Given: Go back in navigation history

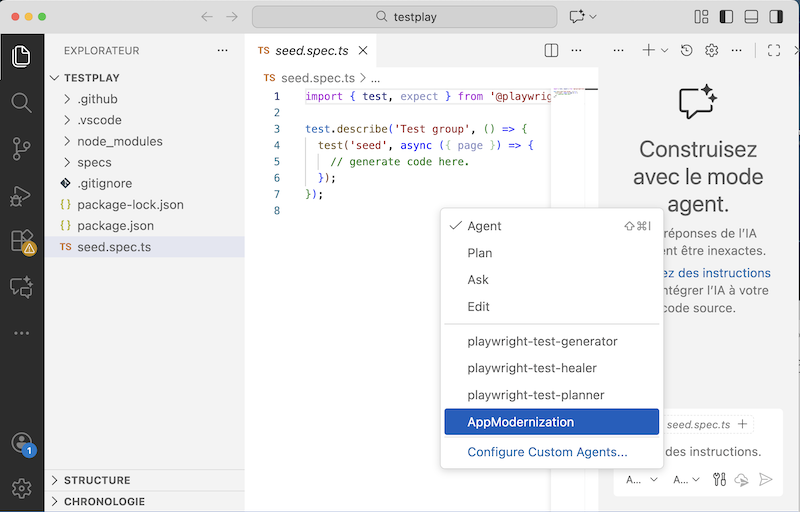Looking at the screenshot, I should tap(207, 17).
